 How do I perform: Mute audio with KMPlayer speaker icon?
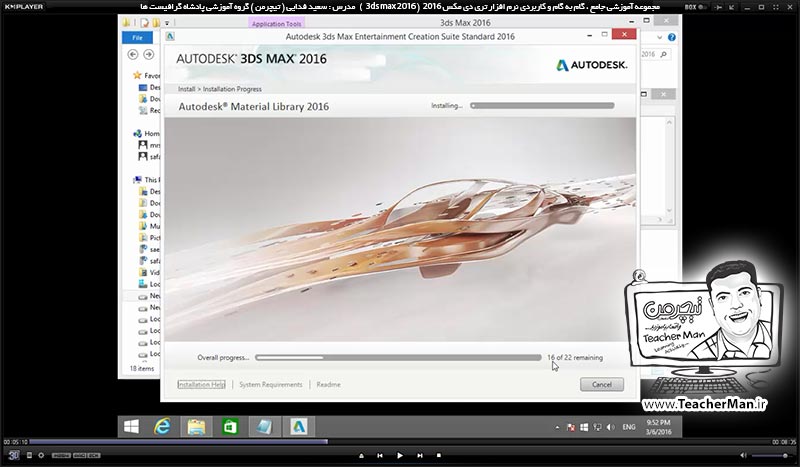click(743, 455)
